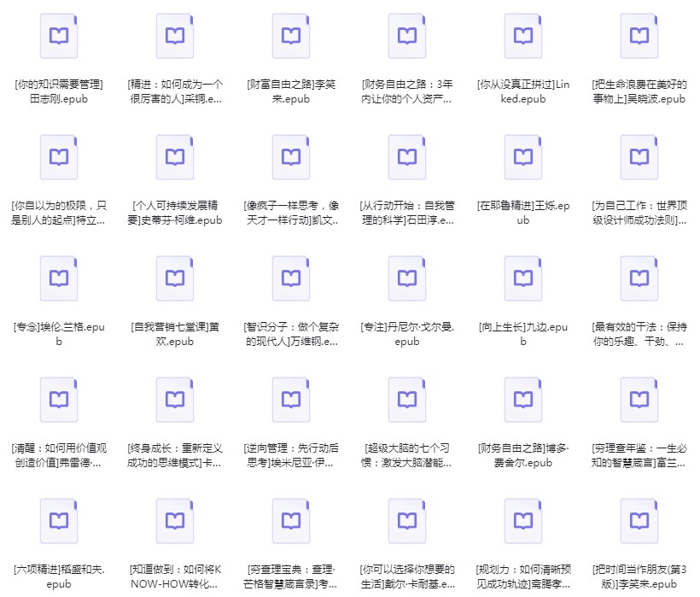Image resolution: width=700 pixels, height=597 pixels.
Task: Click file name [终身成长：重新定义成功的思维模式]
Action: tap(175, 455)
